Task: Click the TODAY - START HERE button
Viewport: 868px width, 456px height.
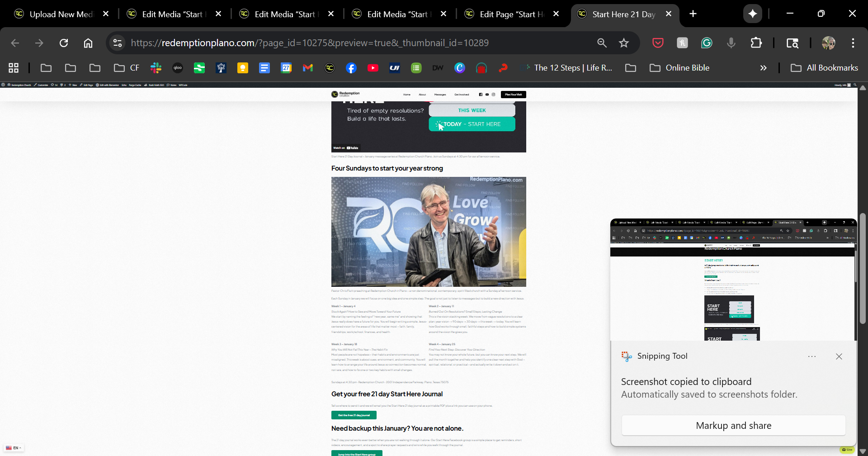Action: (x=472, y=124)
